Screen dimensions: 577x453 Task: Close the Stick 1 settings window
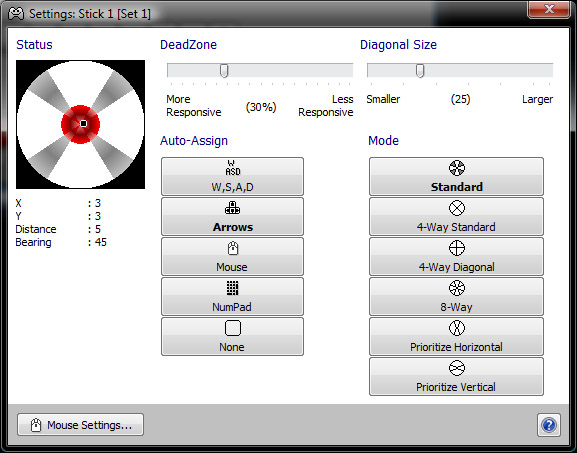[549, 9]
